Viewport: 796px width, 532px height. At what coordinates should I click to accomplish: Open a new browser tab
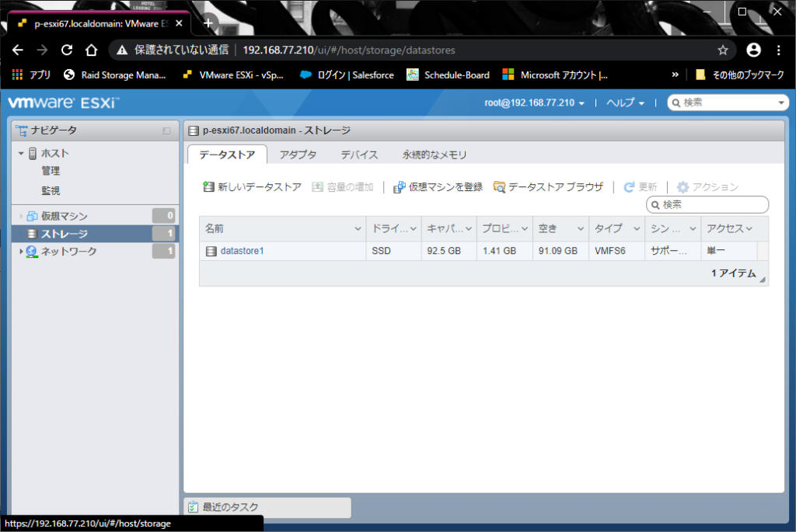pyautogui.click(x=208, y=23)
